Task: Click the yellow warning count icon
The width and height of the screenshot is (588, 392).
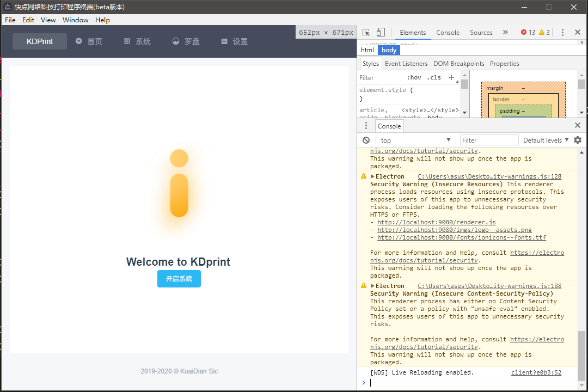Action: point(542,32)
